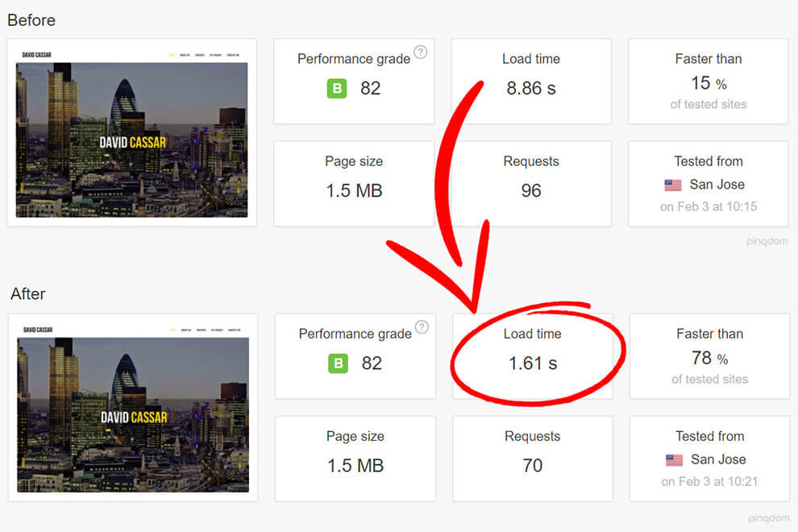Click the US flag beside San Jose in Before

tap(672, 185)
